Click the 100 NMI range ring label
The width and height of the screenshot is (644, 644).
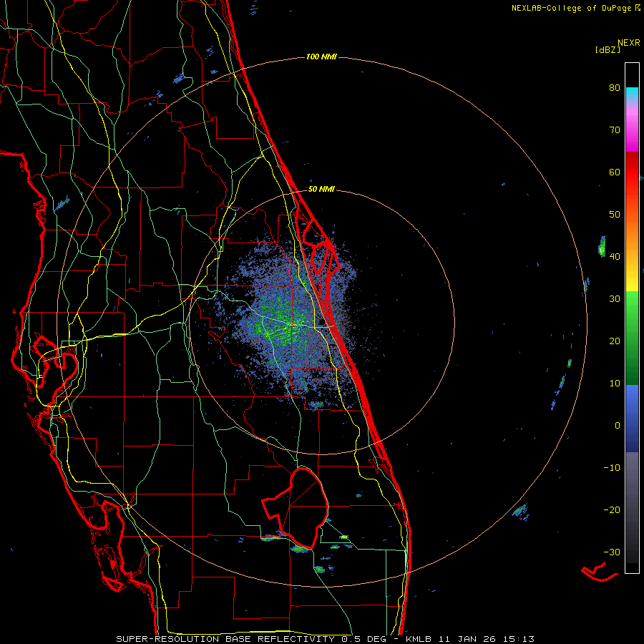pyautogui.click(x=321, y=57)
